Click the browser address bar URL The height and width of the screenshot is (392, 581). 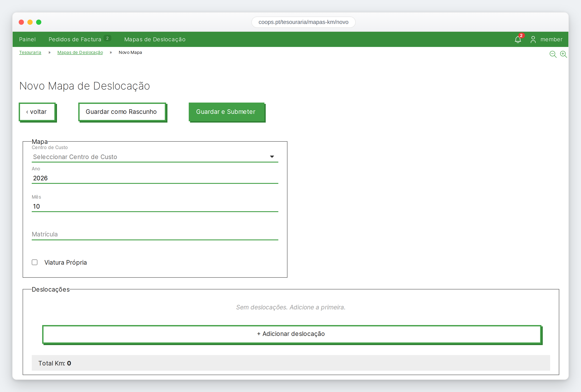303,22
